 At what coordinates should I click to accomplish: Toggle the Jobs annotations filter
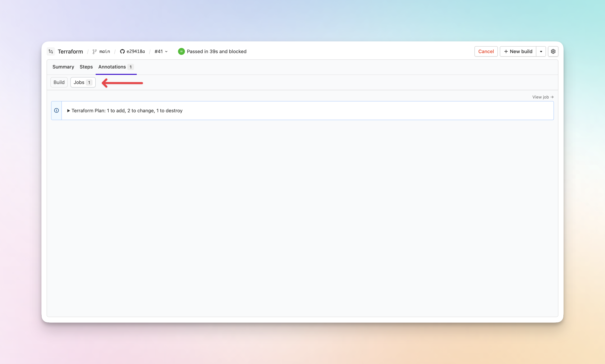pyautogui.click(x=83, y=82)
